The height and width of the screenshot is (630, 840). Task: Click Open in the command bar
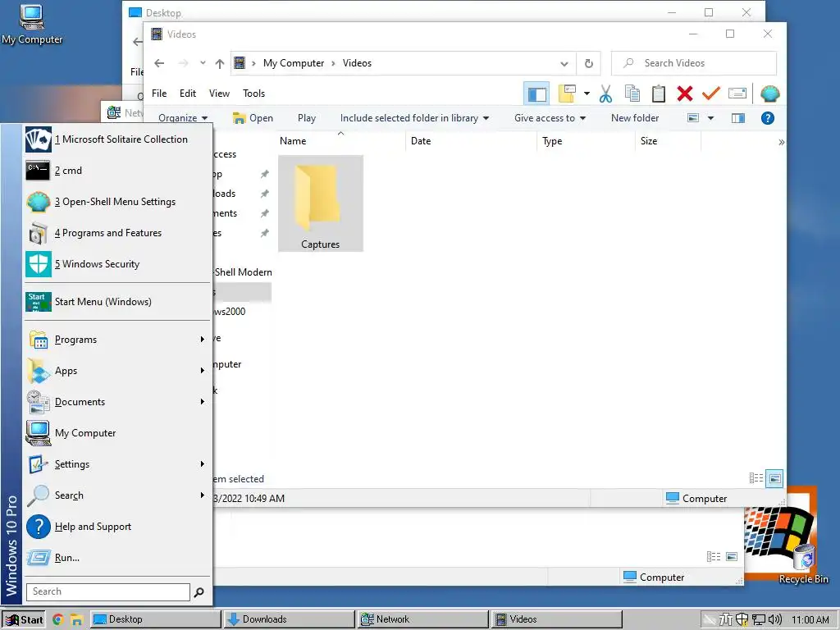point(253,118)
